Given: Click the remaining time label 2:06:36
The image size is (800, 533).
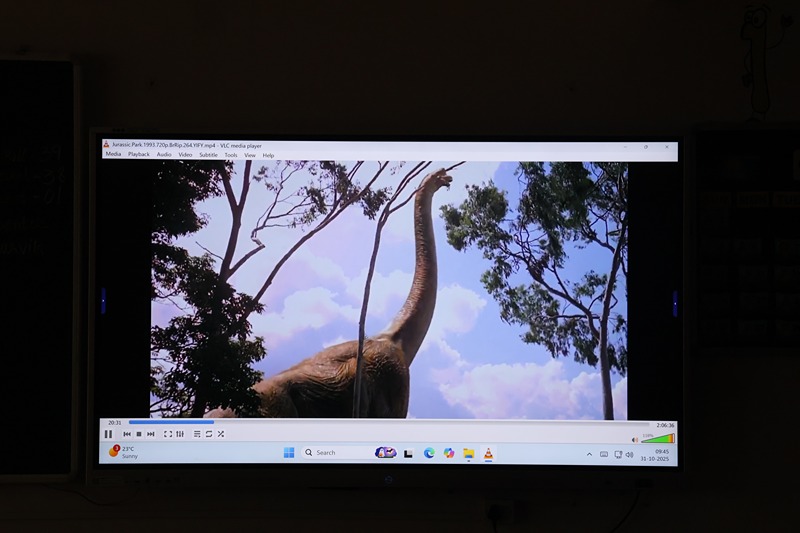Looking at the screenshot, I should 665,424.
